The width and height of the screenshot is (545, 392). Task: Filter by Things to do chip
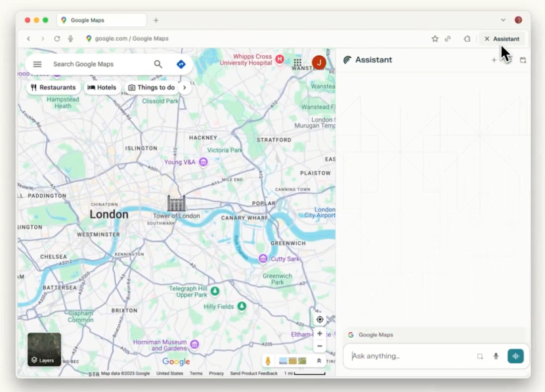point(151,87)
